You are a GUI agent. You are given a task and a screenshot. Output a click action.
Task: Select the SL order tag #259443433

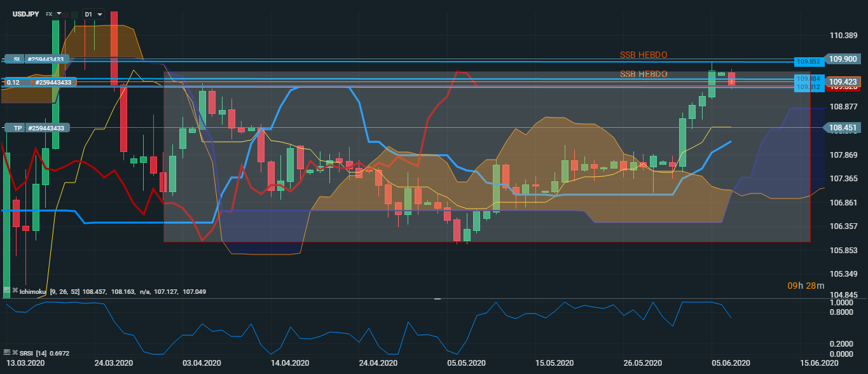pyautogui.click(x=47, y=59)
